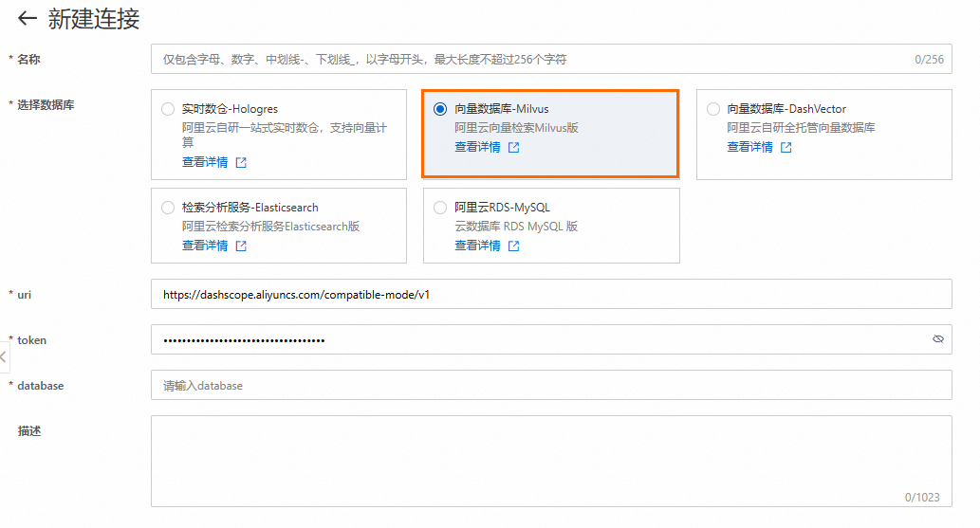Select the 向量数据库-Milvus radio button
This screenshot has width=980, height=528.
(440, 109)
